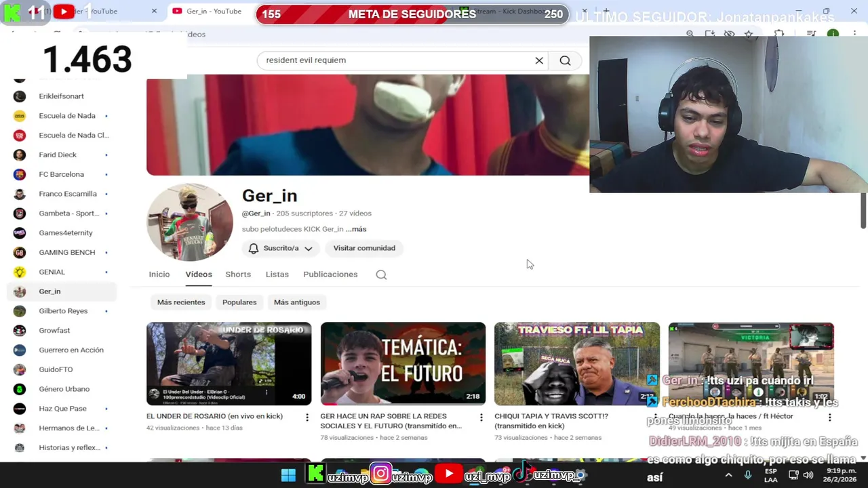Open the Publicaciones channel tab

330,274
